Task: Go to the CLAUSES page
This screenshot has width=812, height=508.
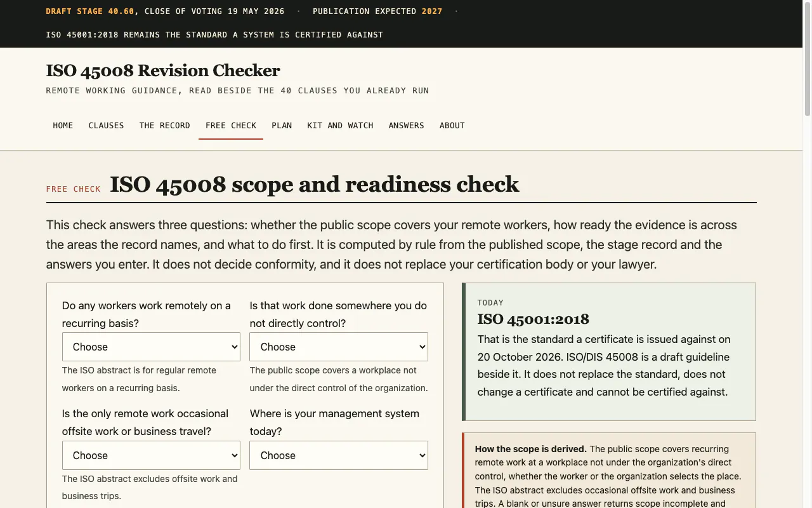Action: 106,126
